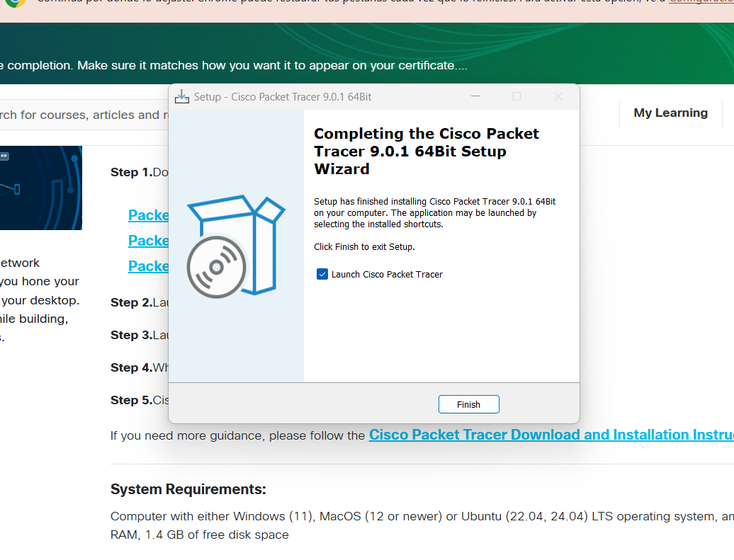The image size is (734, 560).
Task: Minimize the Setup wizard window
Action: (475, 96)
